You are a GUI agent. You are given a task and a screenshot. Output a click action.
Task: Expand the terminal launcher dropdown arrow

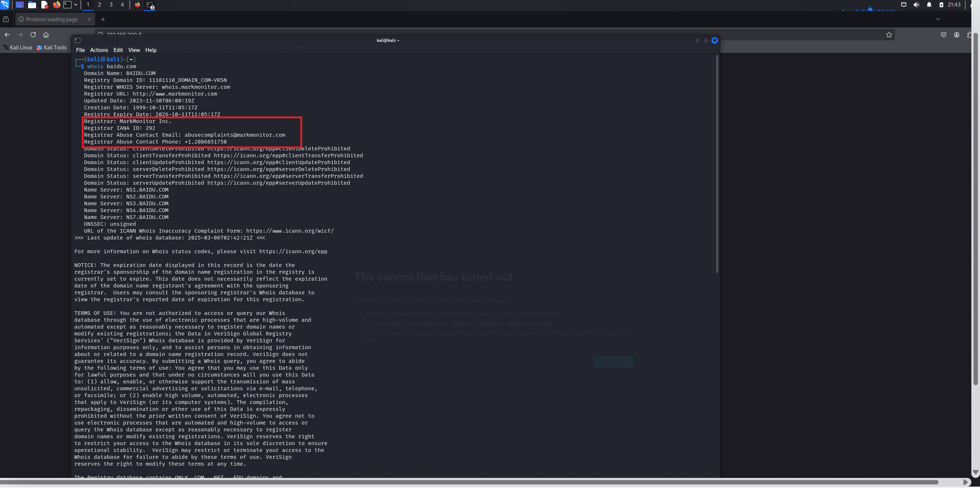pos(76,5)
